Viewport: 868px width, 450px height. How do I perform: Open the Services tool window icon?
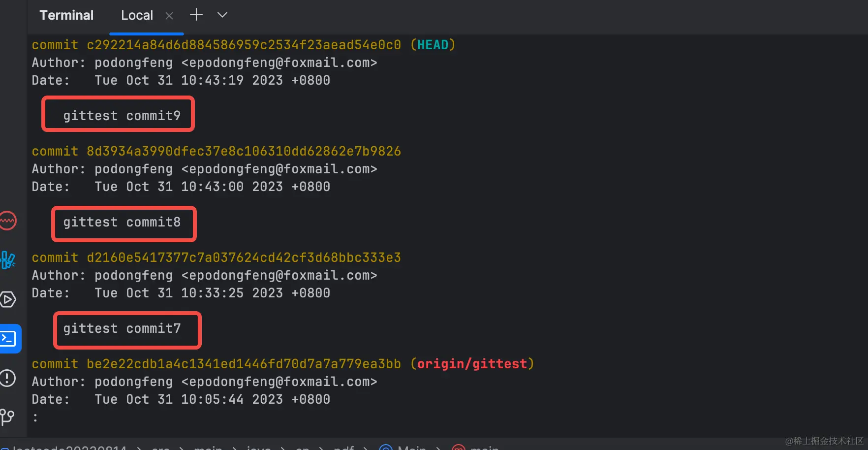[8, 299]
